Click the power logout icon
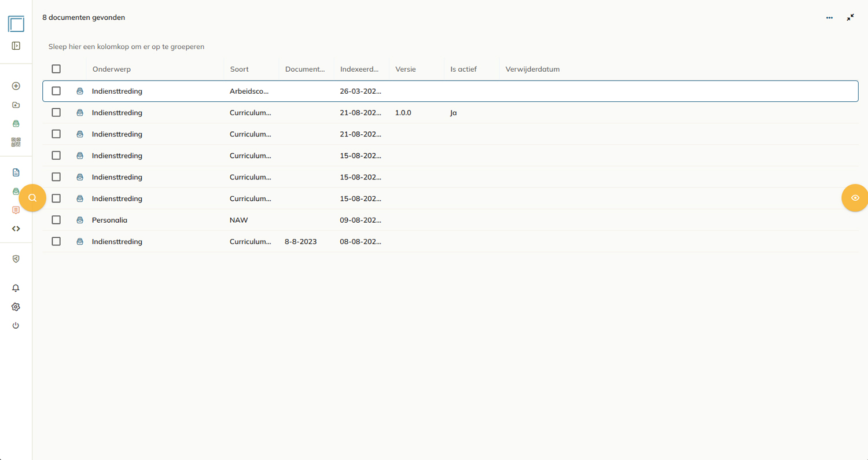 pyautogui.click(x=16, y=325)
